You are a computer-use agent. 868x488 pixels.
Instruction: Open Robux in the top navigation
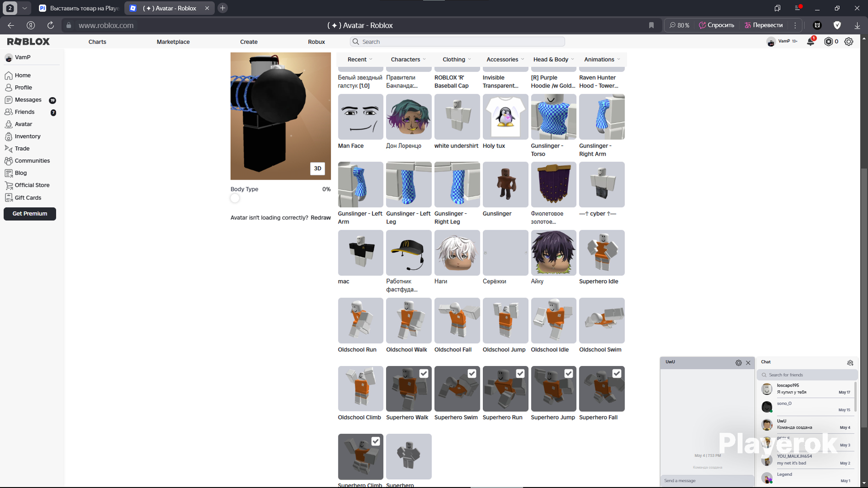[x=316, y=42]
